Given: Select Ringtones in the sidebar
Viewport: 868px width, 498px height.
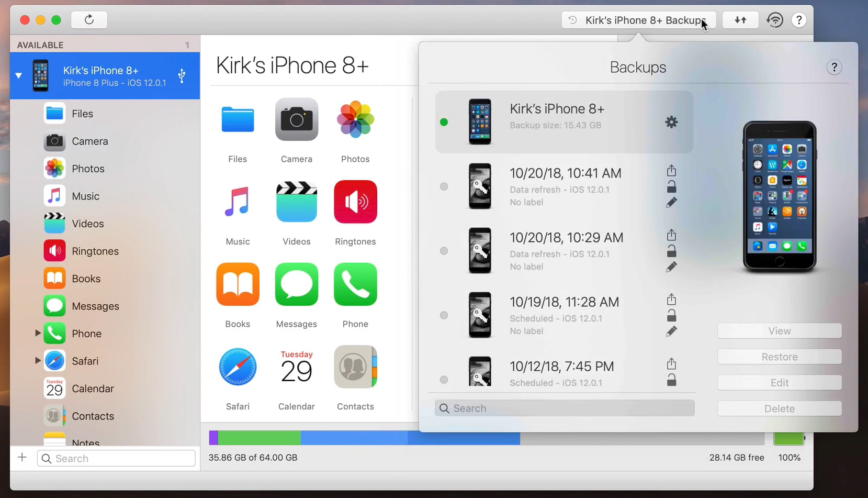Looking at the screenshot, I should [105, 251].
